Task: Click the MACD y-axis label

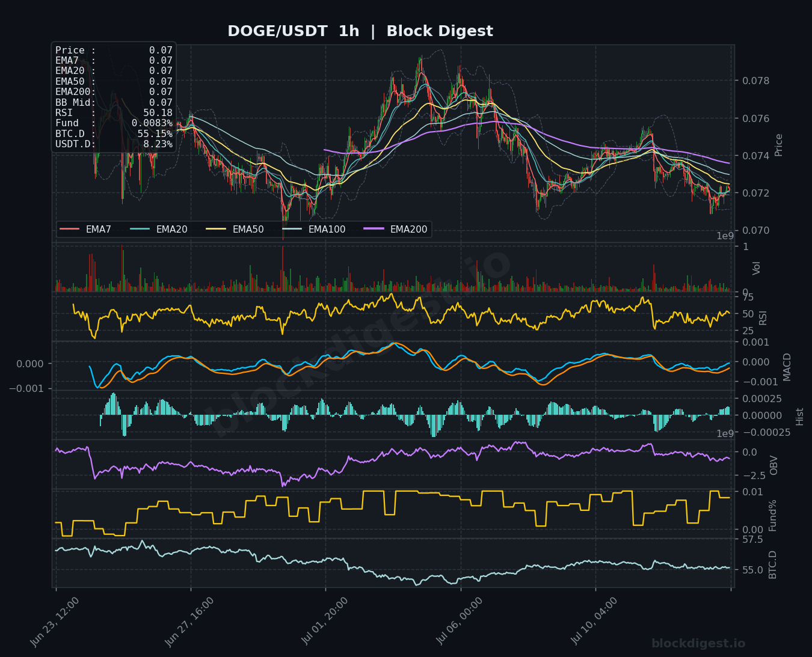Action: (787, 367)
